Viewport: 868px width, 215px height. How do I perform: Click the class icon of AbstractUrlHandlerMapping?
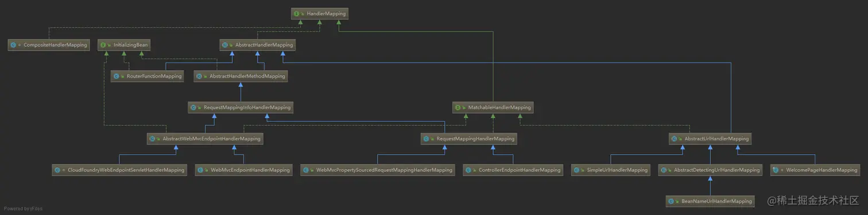click(x=675, y=139)
